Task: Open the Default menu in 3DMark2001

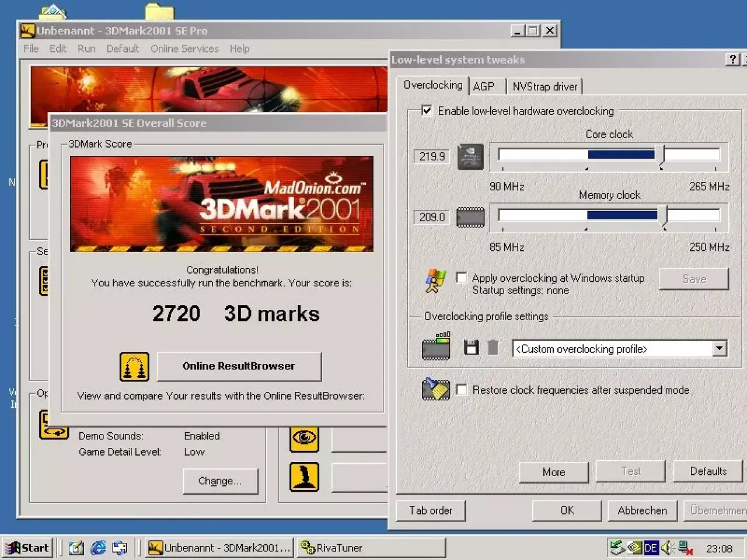Action: (x=123, y=48)
